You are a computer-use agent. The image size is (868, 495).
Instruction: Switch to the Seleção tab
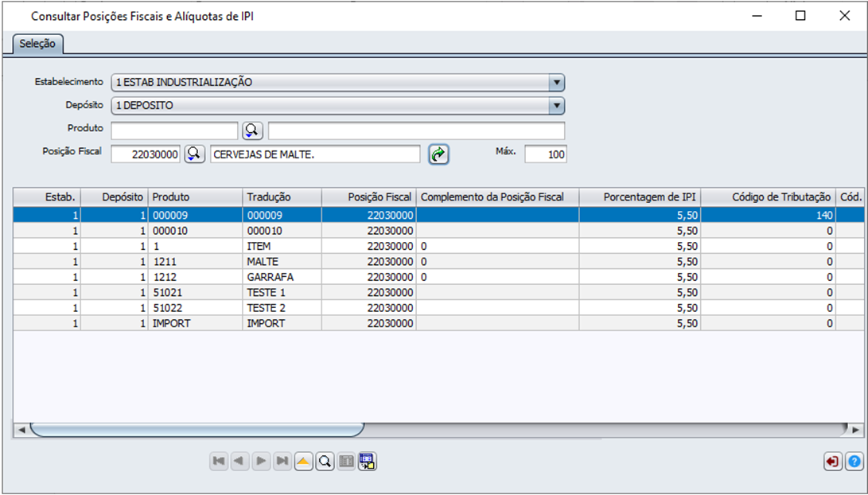point(37,44)
